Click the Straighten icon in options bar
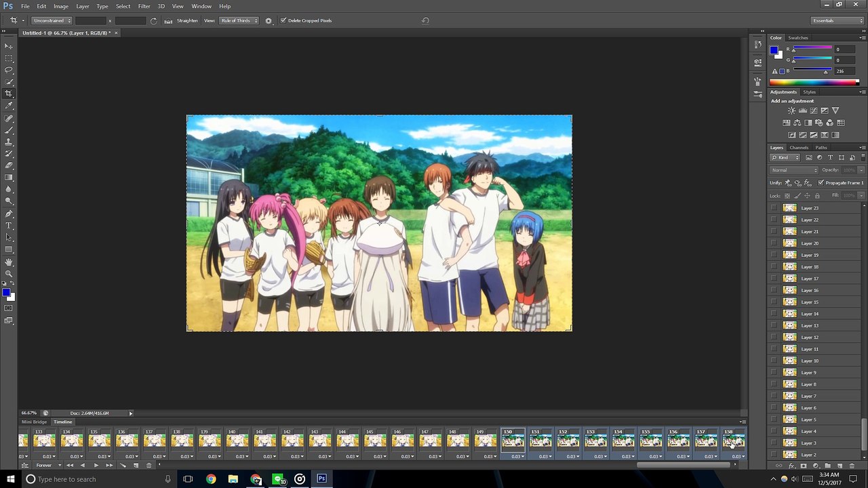This screenshot has width=868, height=488. (168, 21)
